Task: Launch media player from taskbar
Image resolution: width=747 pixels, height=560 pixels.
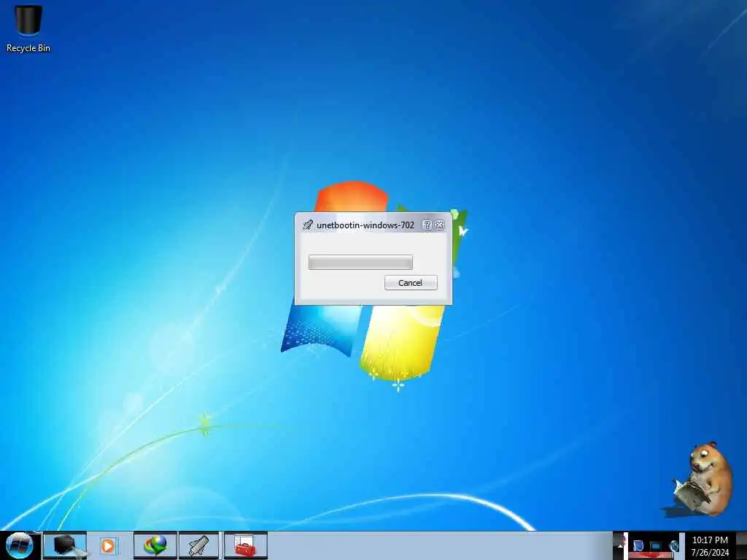Action: [x=109, y=545]
